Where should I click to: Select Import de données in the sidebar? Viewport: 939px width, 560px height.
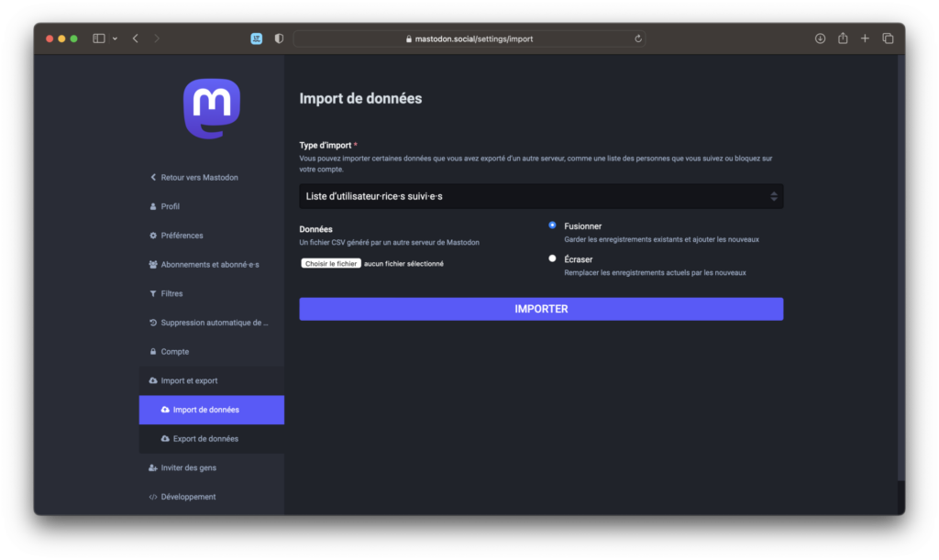[x=212, y=410]
